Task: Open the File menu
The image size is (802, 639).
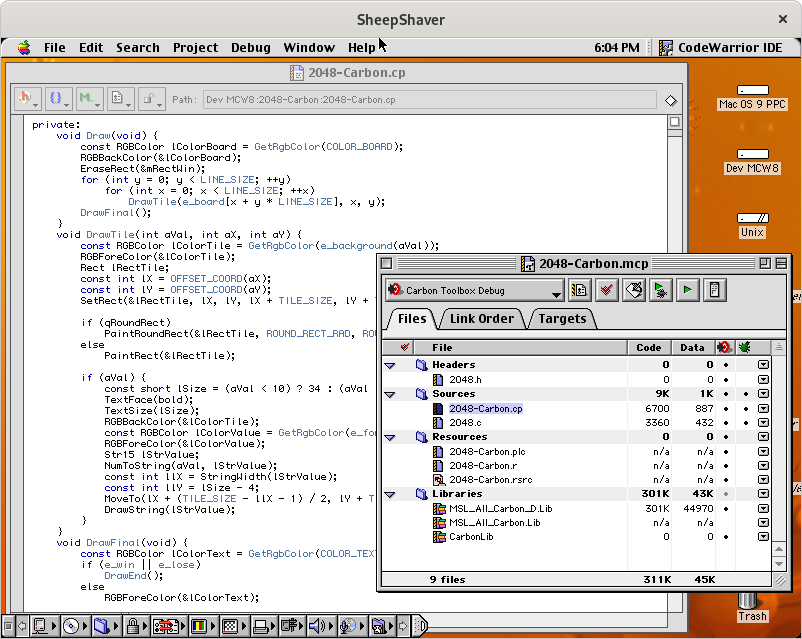Action: coord(54,48)
